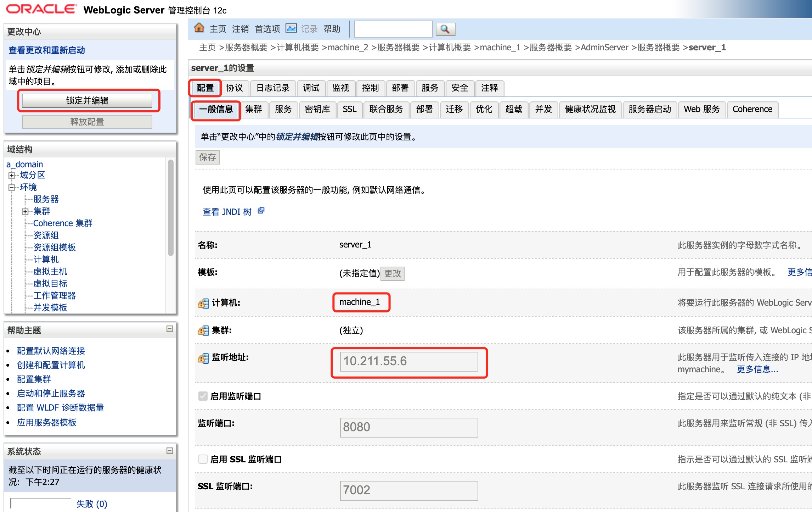Screen dimensions: 812x512
Task: Open the 健康状况监视 subtab
Action: click(x=590, y=109)
